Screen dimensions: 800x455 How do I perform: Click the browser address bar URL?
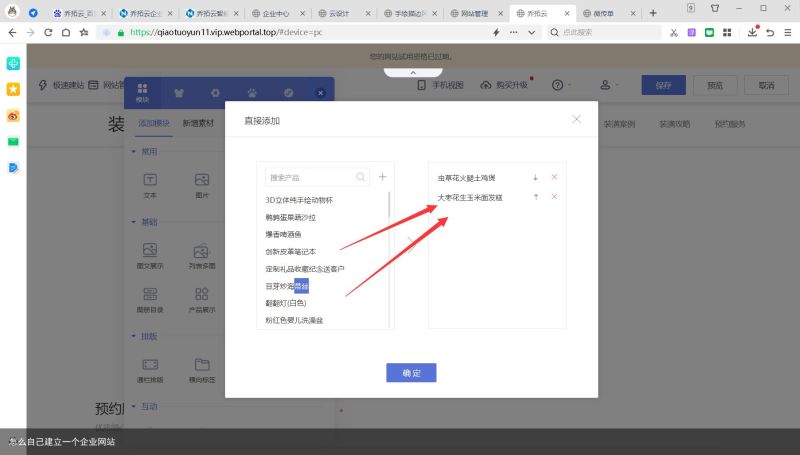[226, 32]
